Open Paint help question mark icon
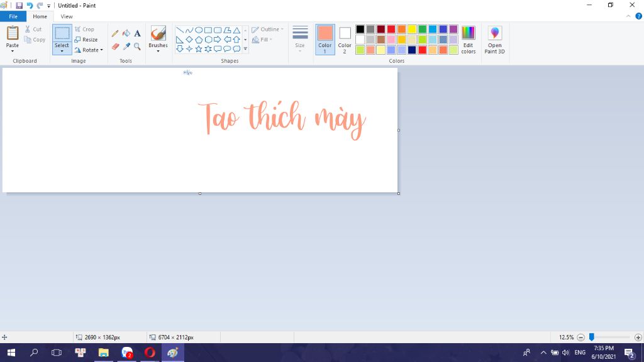644x362 pixels. (639, 16)
